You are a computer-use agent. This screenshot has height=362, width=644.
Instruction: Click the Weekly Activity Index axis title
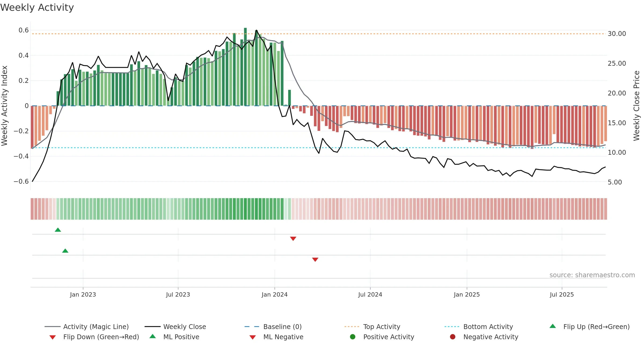tap(4, 106)
